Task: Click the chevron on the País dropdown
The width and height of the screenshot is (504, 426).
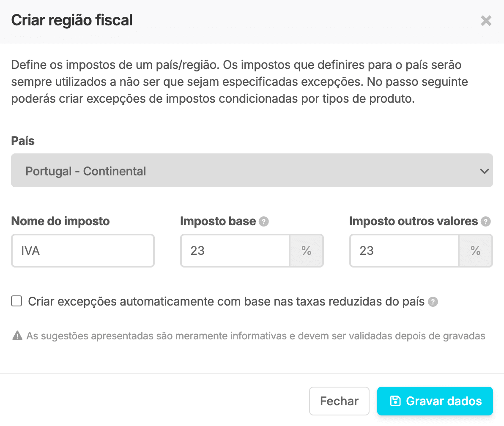Action: 484,170
